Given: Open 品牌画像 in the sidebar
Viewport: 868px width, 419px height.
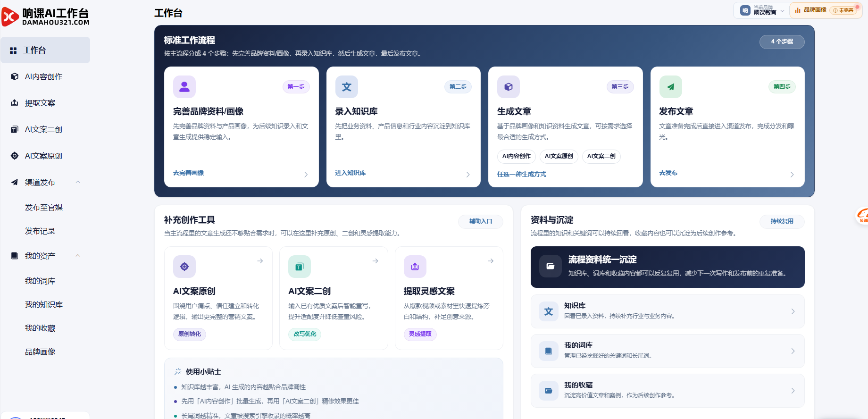Looking at the screenshot, I should tap(40, 352).
